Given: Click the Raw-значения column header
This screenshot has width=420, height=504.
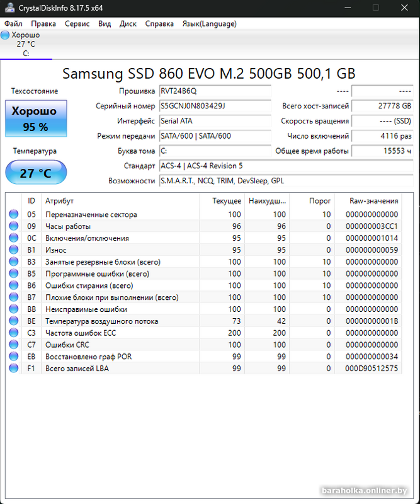Looking at the screenshot, I should point(368,201).
